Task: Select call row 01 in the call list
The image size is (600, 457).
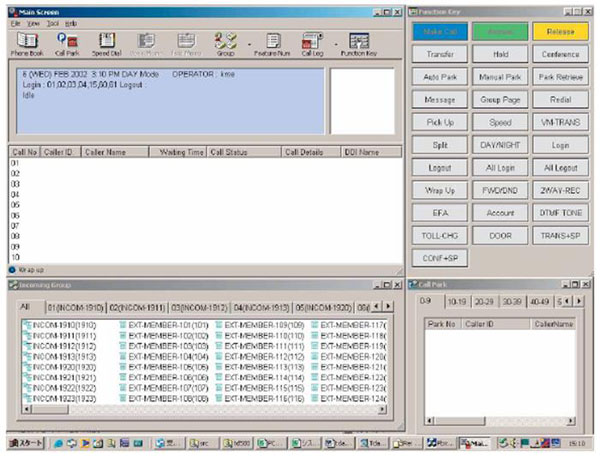Action: coord(206,163)
